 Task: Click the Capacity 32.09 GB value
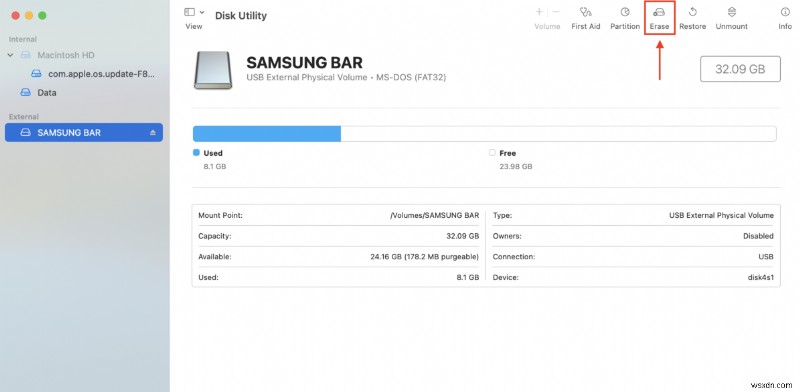463,236
